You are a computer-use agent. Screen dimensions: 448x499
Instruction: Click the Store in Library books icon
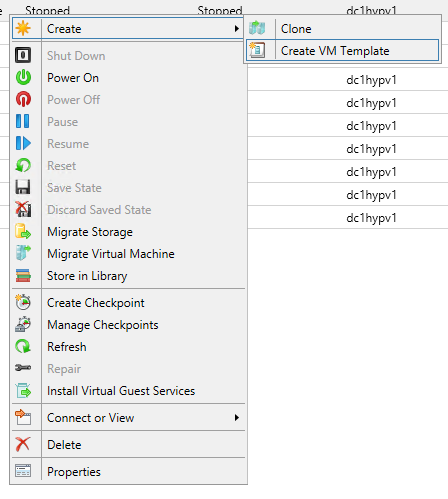(x=23, y=276)
